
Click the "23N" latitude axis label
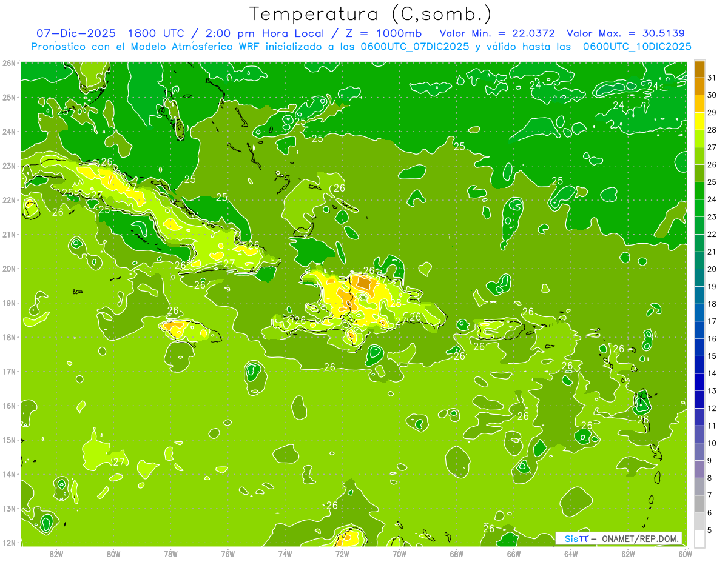9,166
